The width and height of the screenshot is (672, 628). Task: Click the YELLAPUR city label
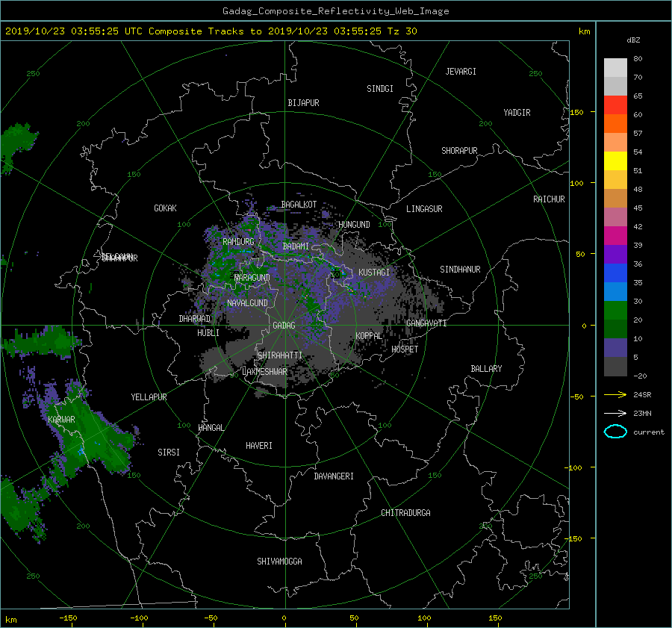[x=149, y=397]
